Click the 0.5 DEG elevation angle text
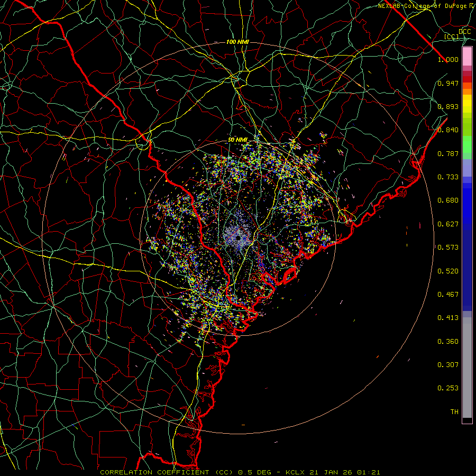Image resolution: width=476 pixels, height=476 pixels. pos(254,472)
